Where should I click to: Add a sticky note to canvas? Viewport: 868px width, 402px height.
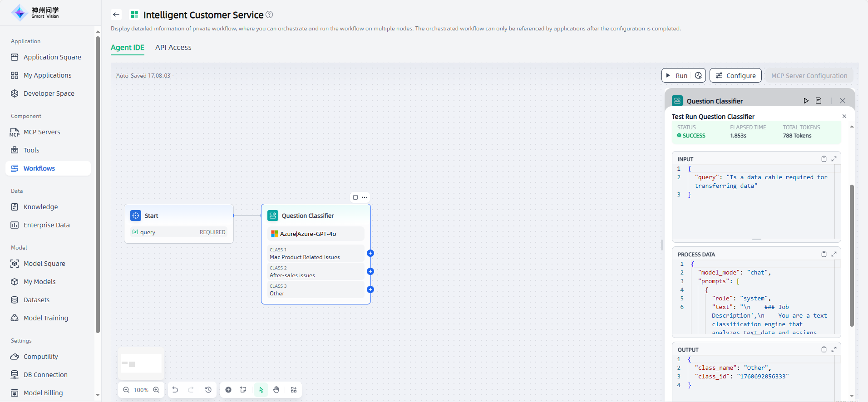[x=243, y=390]
